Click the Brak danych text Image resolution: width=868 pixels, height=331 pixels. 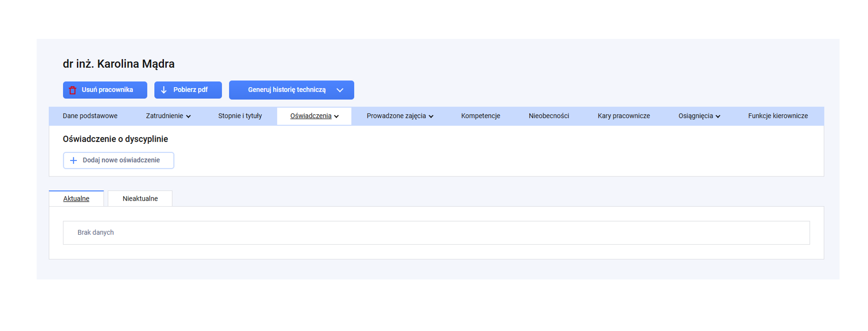tap(95, 232)
